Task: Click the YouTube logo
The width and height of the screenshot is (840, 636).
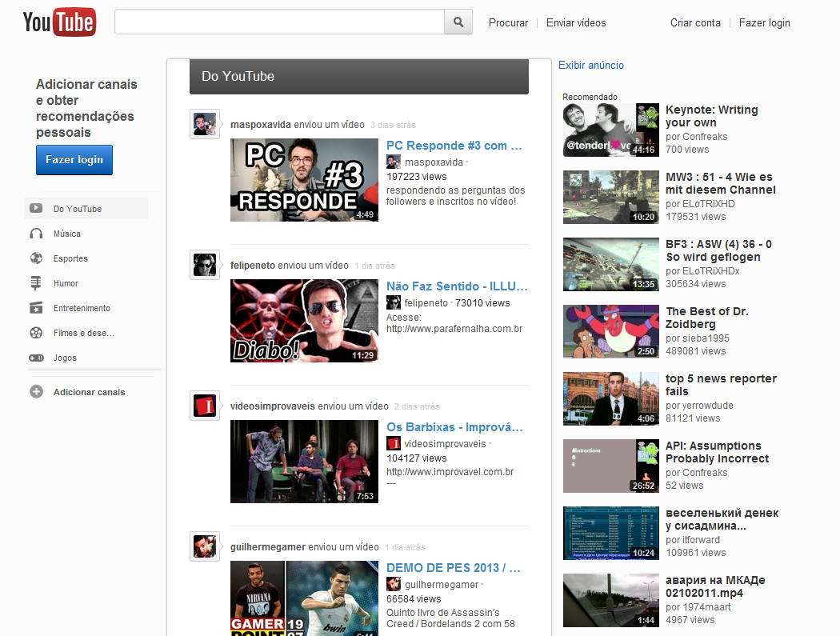Action: 58,22
